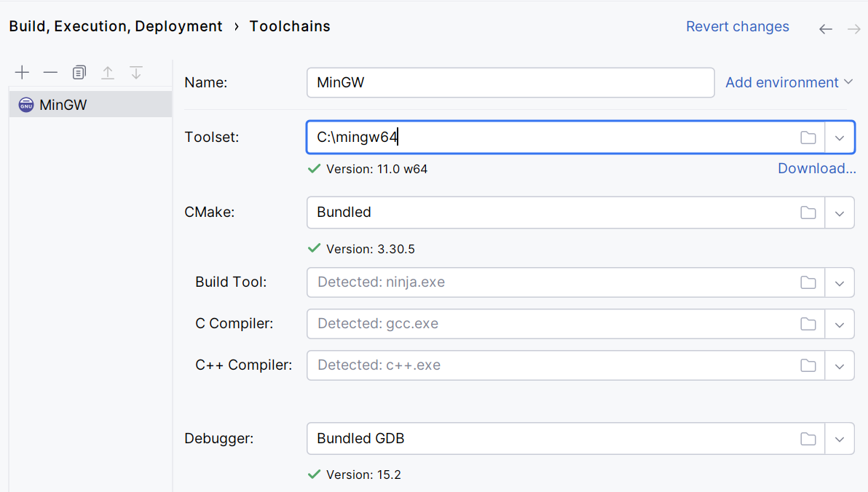Navigate to Build, Execution, Deployment breadcrumb
Image resolution: width=868 pixels, height=492 pixels.
[116, 26]
